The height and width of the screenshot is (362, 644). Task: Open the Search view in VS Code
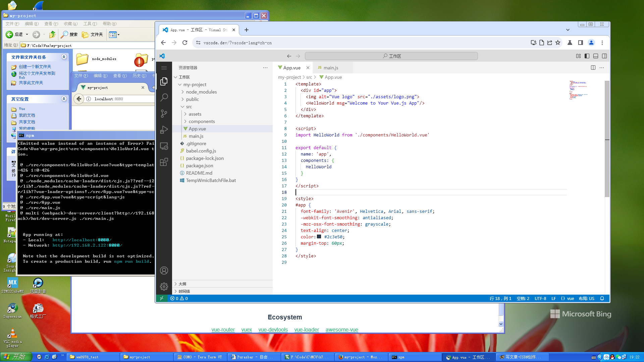164,97
